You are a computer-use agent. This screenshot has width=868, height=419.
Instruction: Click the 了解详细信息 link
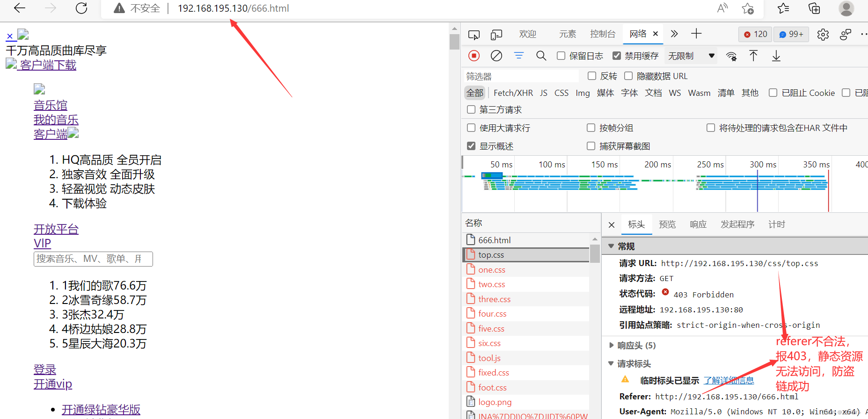729,381
